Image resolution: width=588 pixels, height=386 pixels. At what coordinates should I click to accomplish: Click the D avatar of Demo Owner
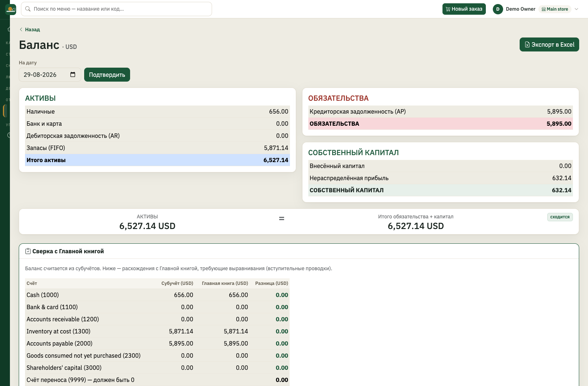pos(498,9)
